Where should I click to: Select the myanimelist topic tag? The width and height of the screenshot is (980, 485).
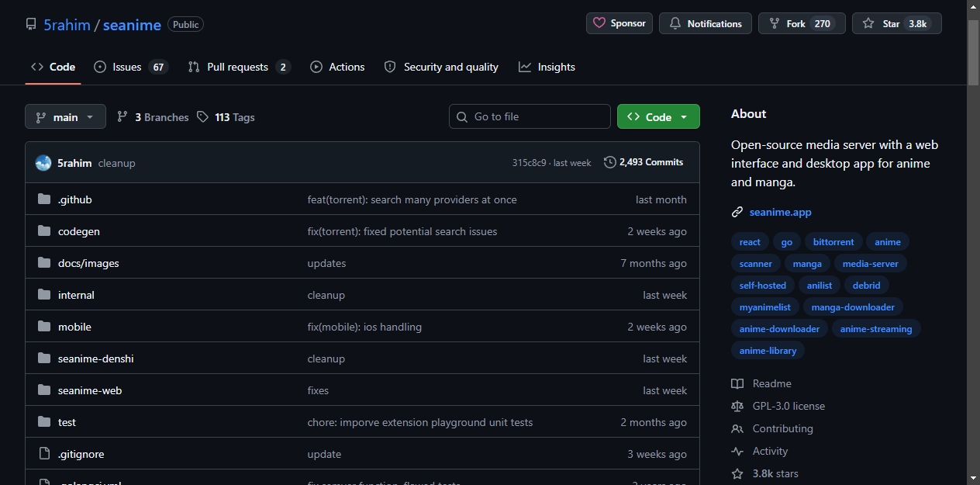pyautogui.click(x=765, y=307)
